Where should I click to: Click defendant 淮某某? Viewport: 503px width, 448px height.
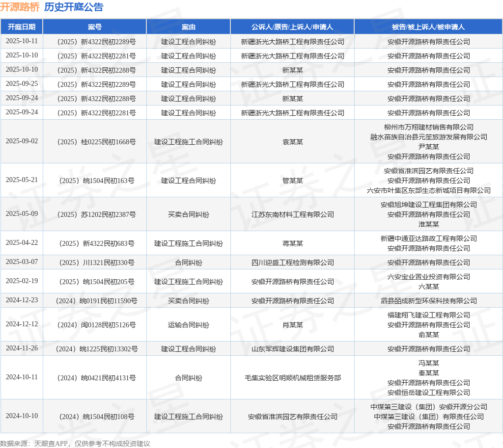[x=428, y=224]
